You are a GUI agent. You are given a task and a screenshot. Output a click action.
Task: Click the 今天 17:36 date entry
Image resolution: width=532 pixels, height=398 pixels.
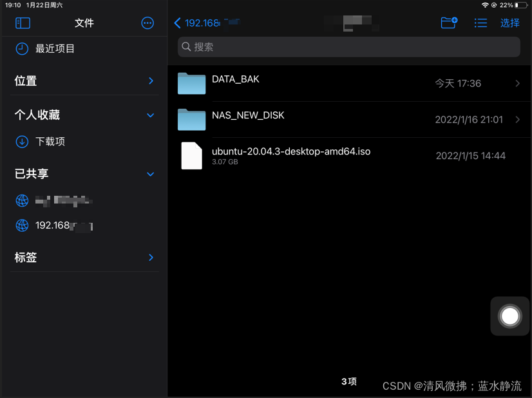coord(458,84)
